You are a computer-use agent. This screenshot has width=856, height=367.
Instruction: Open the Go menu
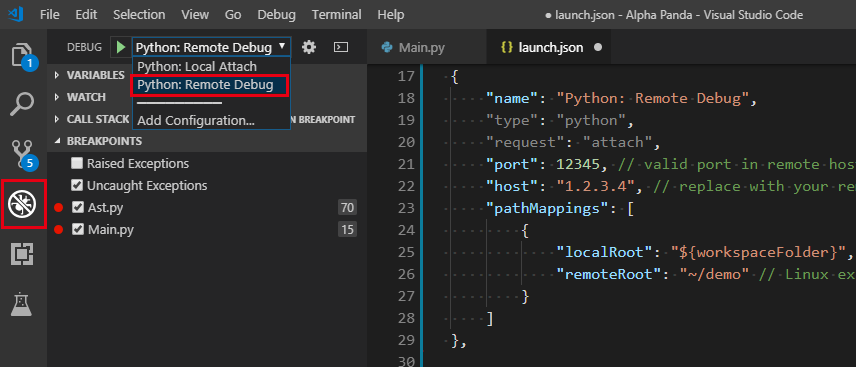click(x=233, y=15)
